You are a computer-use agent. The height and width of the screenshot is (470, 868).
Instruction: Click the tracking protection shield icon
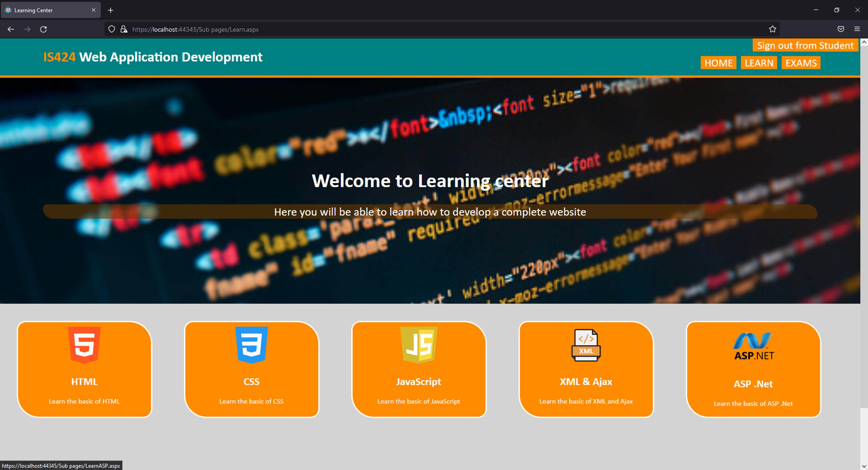point(112,29)
